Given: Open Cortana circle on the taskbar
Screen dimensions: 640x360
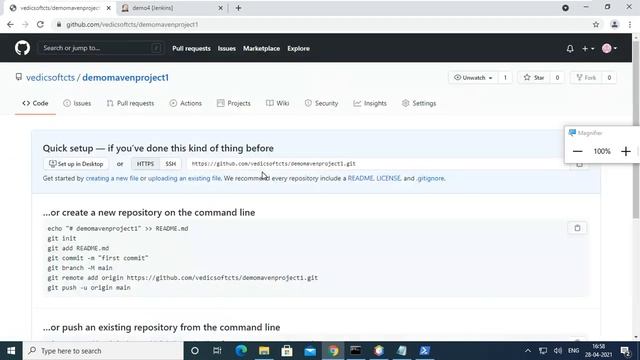Looking at the screenshot, I should tap(195, 351).
